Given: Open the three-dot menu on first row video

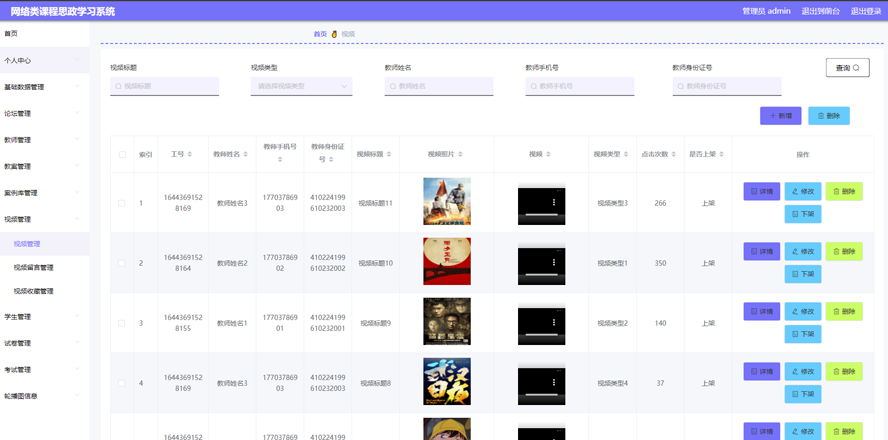Looking at the screenshot, I should click(553, 203).
